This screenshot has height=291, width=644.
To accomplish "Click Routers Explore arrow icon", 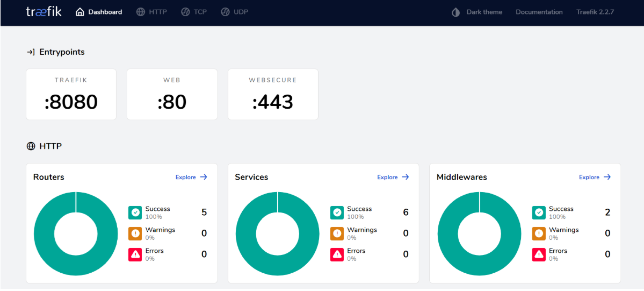I will click(x=204, y=177).
